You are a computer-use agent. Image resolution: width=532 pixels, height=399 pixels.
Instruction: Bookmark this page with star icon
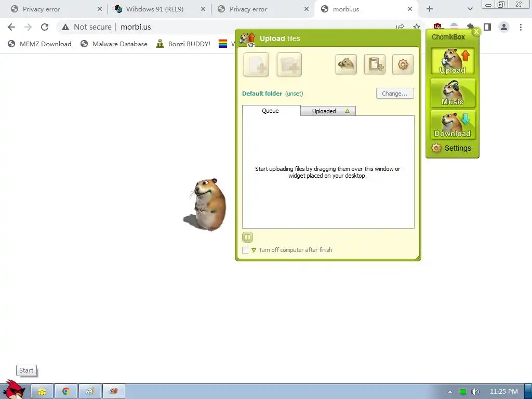(x=417, y=27)
